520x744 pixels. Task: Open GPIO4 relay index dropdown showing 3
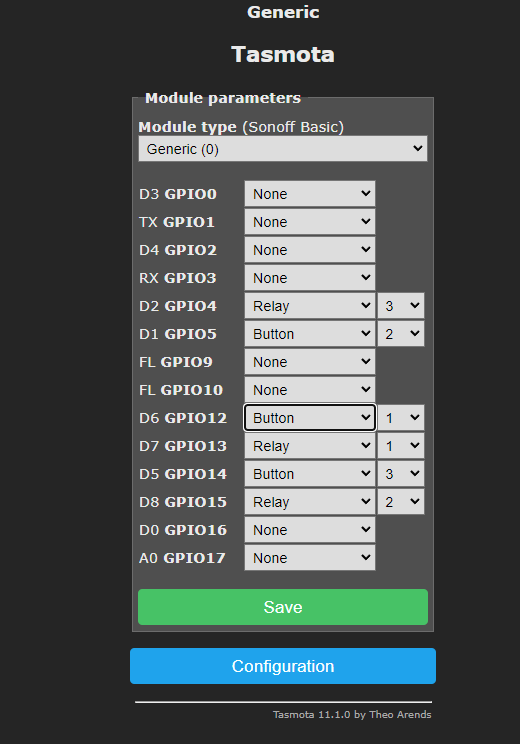tap(401, 306)
